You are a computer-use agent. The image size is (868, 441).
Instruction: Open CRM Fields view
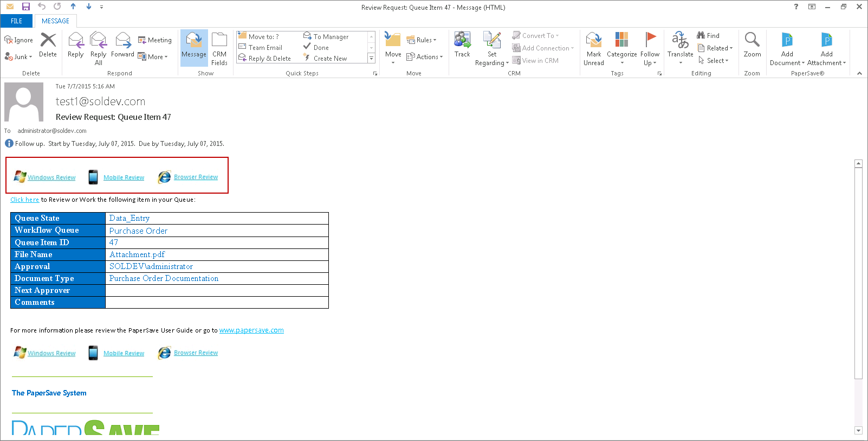tap(219, 48)
